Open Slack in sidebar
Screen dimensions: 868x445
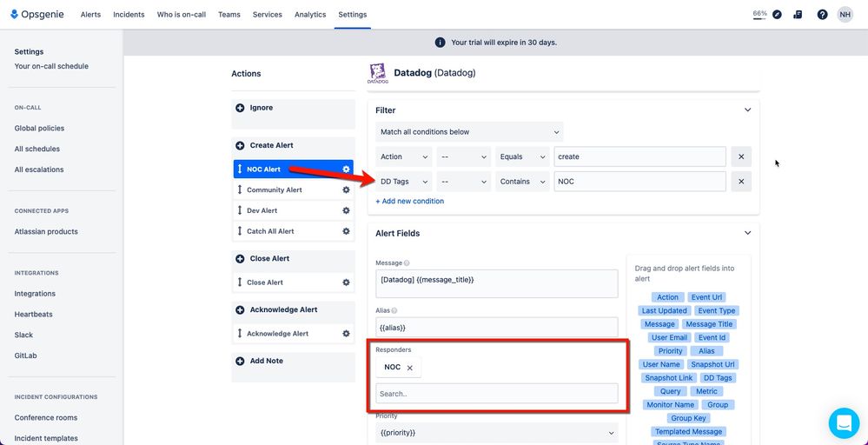point(23,335)
